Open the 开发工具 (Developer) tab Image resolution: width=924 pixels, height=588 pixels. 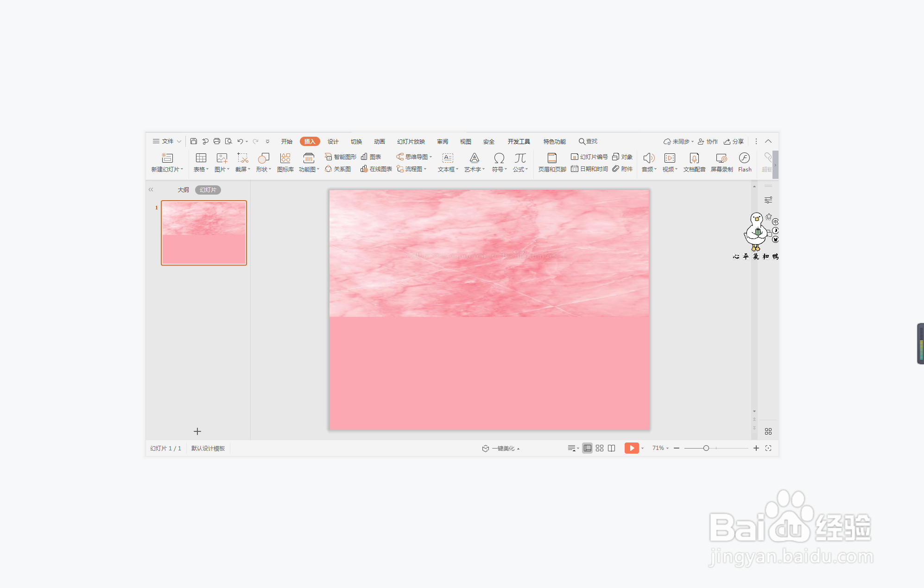519,141
